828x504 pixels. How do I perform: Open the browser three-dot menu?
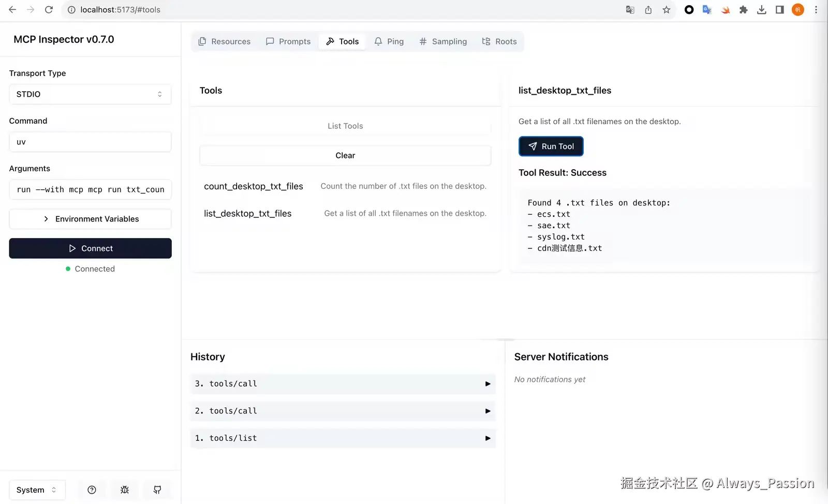coord(816,10)
